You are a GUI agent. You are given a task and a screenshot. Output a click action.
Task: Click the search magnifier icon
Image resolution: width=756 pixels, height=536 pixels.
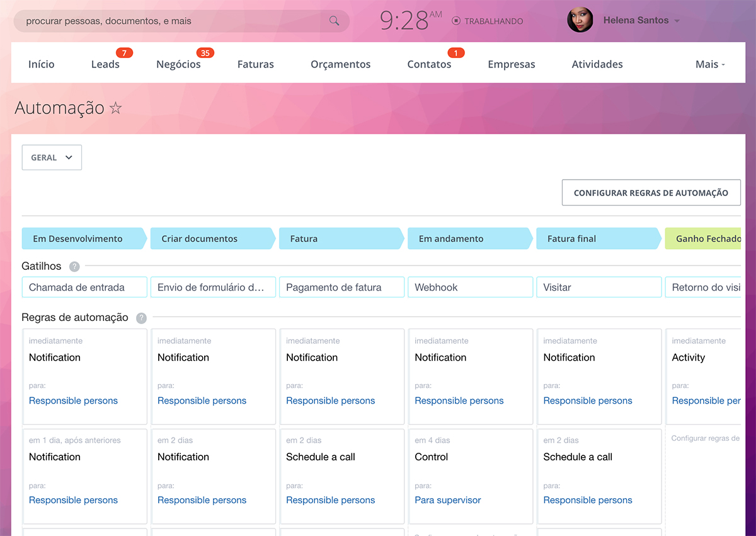(334, 21)
